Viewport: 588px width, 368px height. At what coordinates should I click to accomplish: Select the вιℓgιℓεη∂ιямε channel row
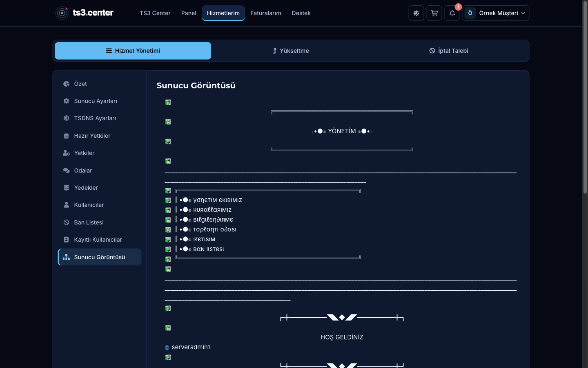[213, 220]
